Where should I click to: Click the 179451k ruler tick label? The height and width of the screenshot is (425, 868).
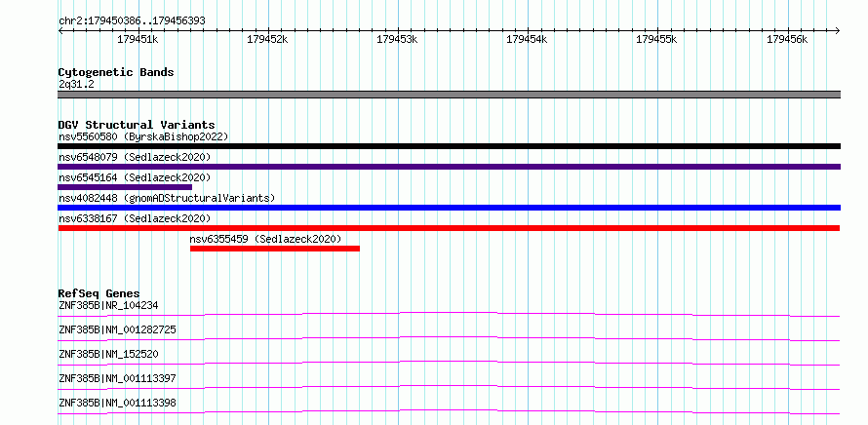coord(138,39)
